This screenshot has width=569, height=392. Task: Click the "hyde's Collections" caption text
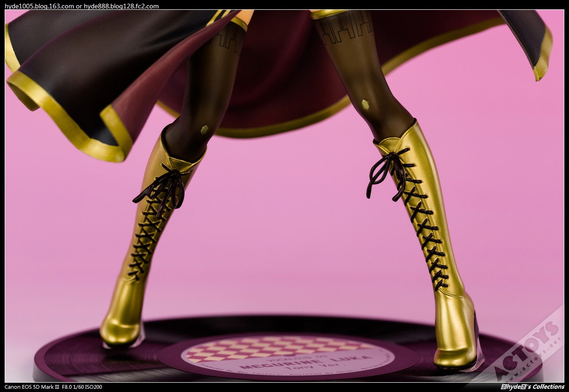point(533,387)
